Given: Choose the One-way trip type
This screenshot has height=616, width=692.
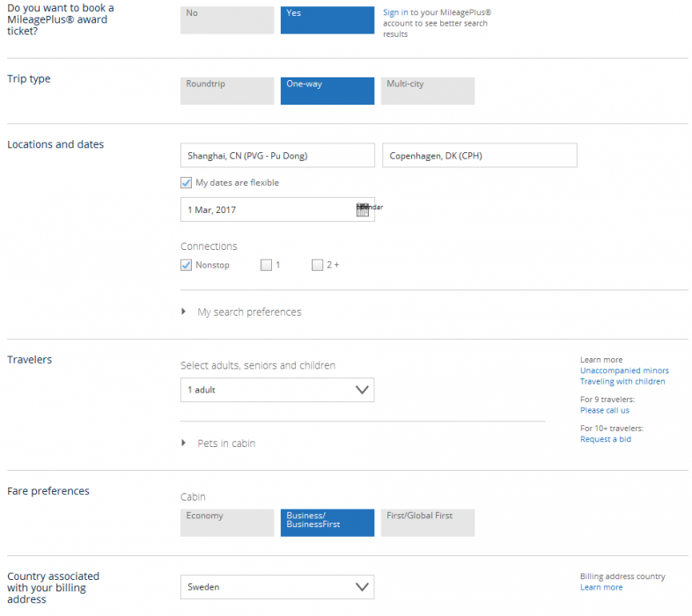Looking at the screenshot, I should tap(327, 91).
